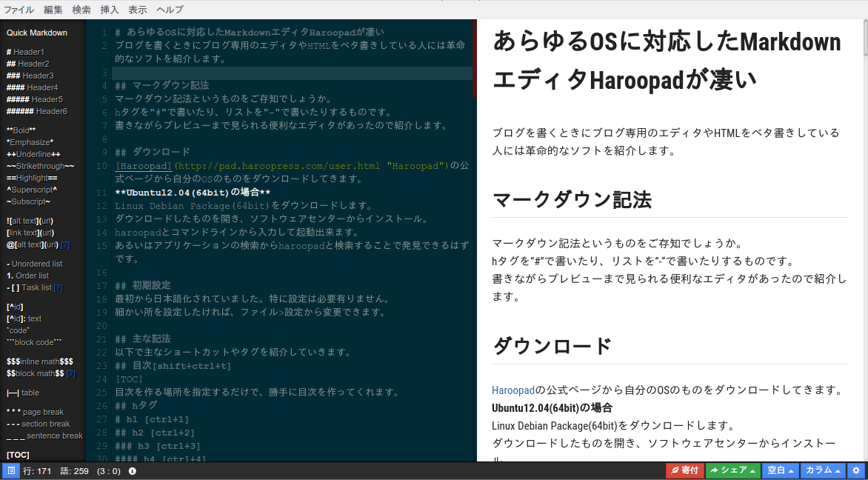The height and width of the screenshot is (480, 868).
Task: Click the '[TOC]' text on editor line 24
Action: point(129,379)
